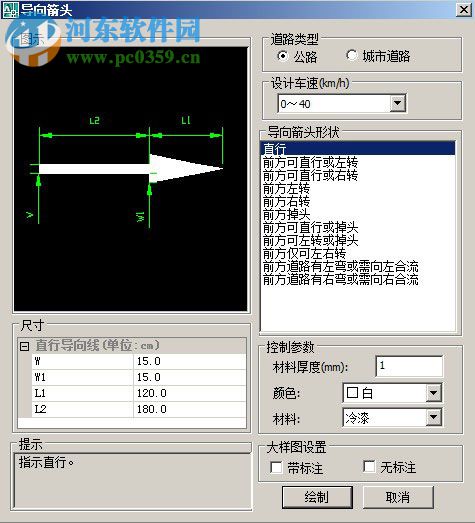Collapse the 直行导向线 property group
This screenshot has height=523, width=475.
coord(24,346)
